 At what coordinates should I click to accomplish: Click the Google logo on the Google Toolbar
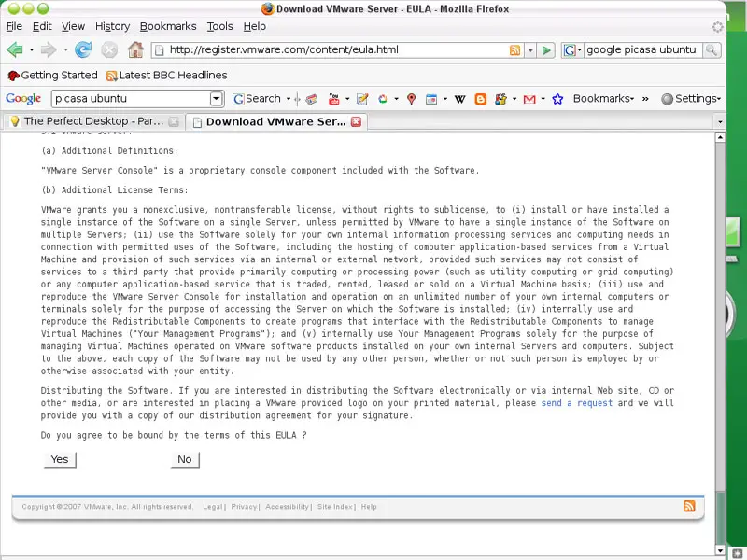[23, 99]
